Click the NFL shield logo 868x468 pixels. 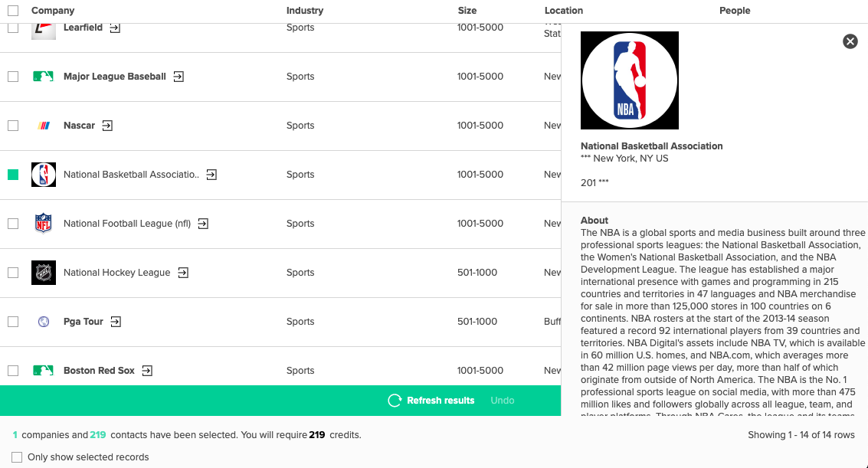pos(43,224)
